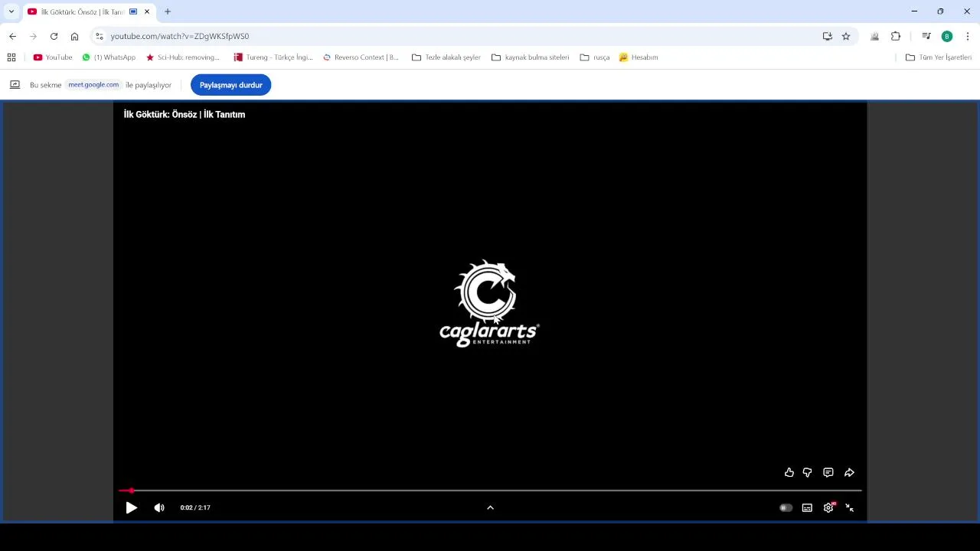Image resolution: width=980 pixels, height=551 pixels.
Task: Open the Hesabım bookmark
Action: pos(639,57)
